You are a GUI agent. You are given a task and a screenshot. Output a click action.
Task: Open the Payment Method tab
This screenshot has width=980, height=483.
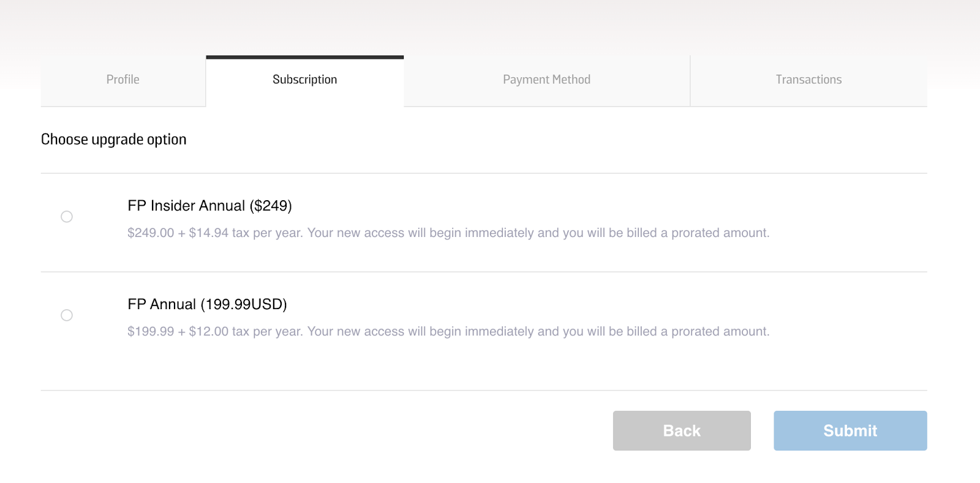pyautogui.click(x=546, y=80)
